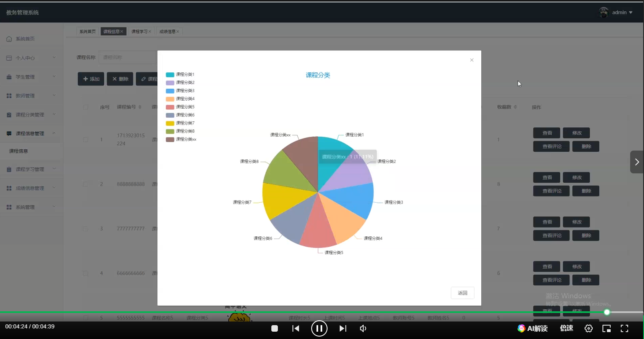Open the admin user dropdown
The height and width of the screenshot is (339, 644).
pyautogui.click(x=622, y=13)
